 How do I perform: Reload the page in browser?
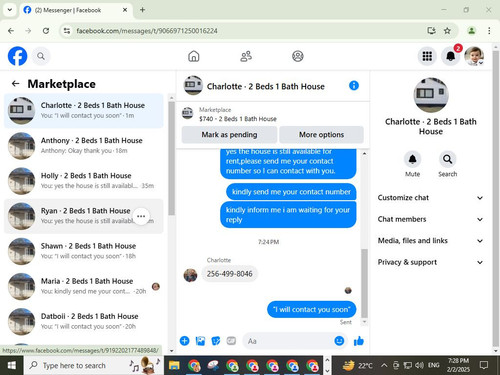[x=46, y=31]
